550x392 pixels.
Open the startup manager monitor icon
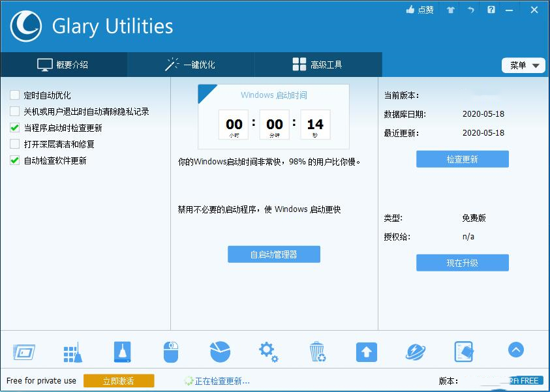(24, 352)
